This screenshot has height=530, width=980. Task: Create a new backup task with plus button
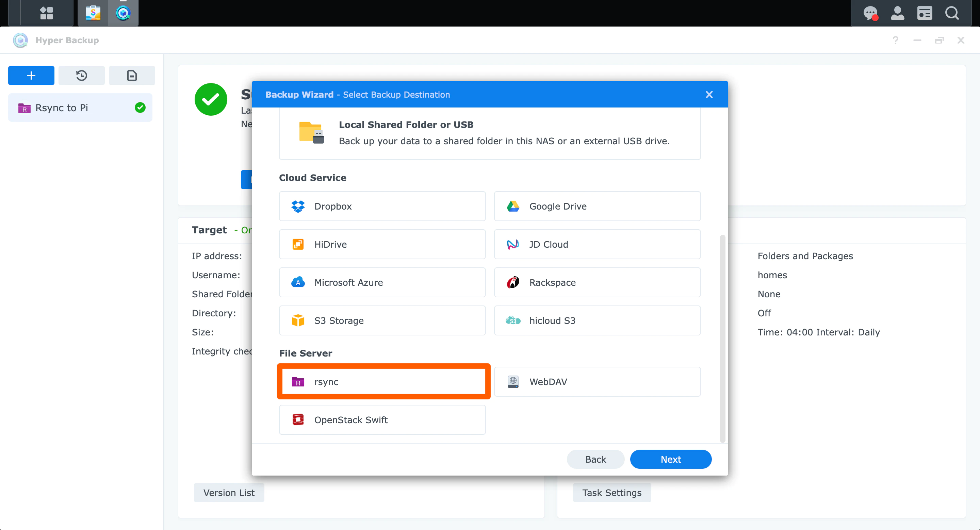(x=31, y=75)
